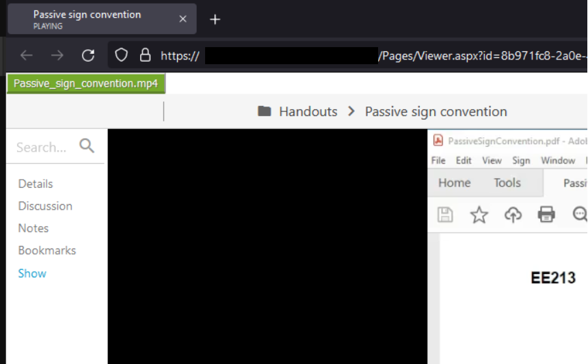
Task: Reload the page with the refresh icon
Action: pyautogui.click(x=88, y=55)
